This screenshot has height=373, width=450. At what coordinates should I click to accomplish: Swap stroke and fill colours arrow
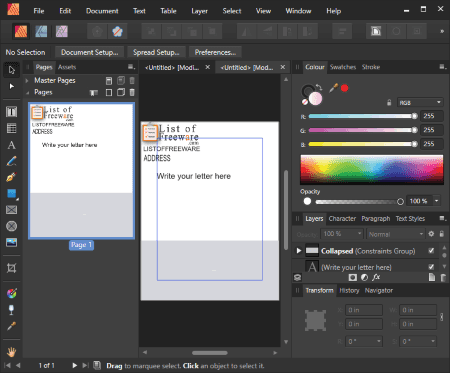coord(319,87)
